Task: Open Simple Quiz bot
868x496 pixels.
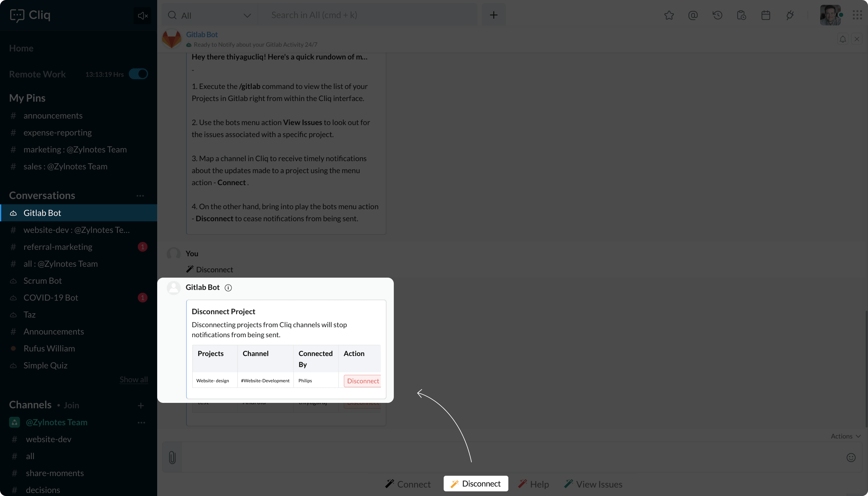Action: coord(78,366)
